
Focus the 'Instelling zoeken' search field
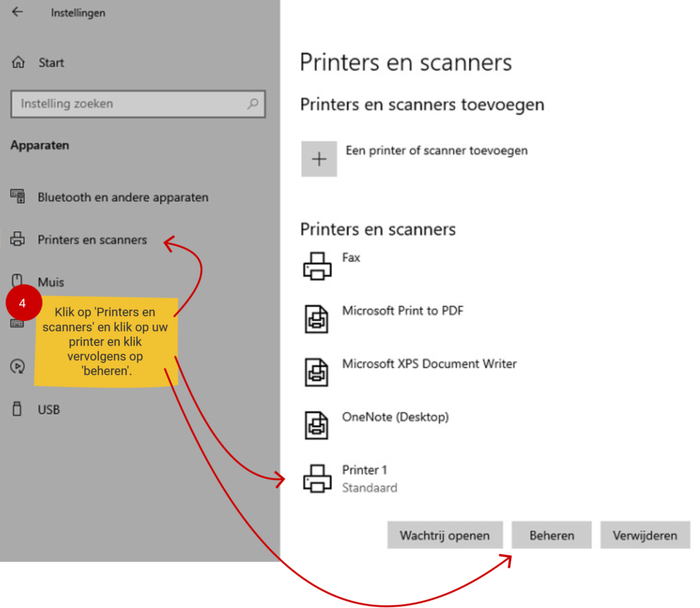tap(130, 104)
